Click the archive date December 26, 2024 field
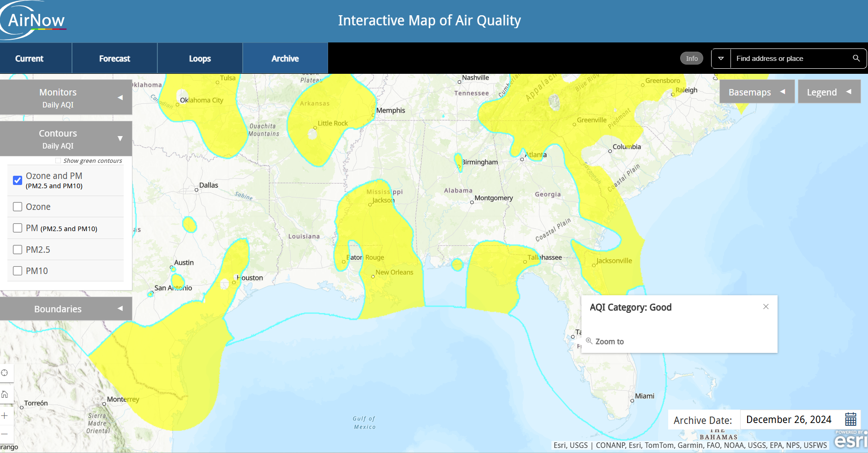This screenshot has width=868, height=453. click(x=789, y=419)
